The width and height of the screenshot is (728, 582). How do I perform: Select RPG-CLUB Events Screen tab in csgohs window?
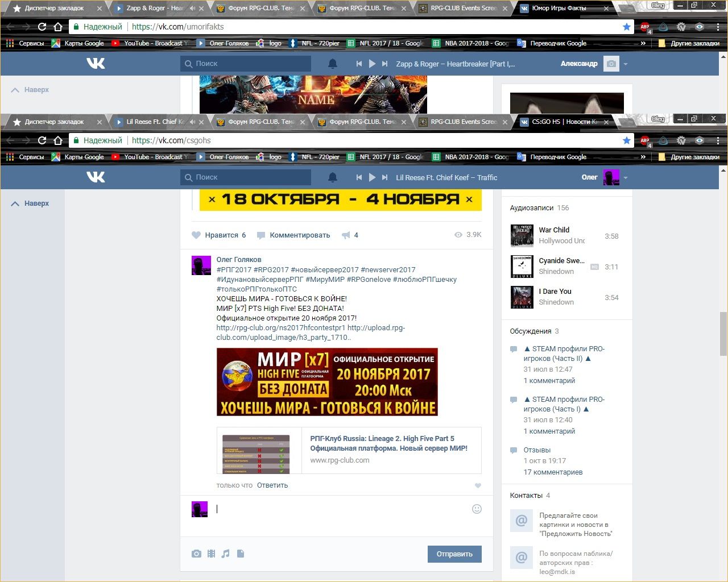tap(463, 122)
